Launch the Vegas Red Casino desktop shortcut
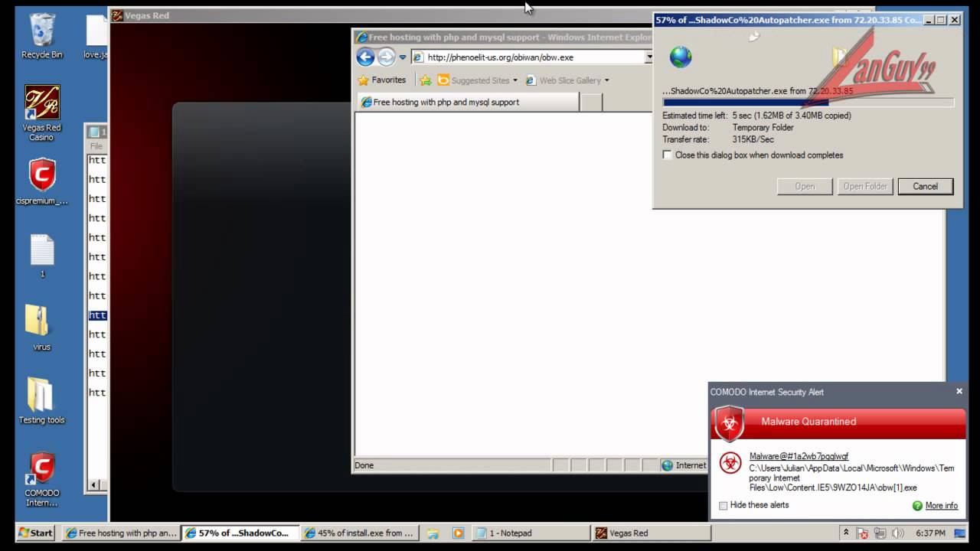 click(x=42, y=112)
